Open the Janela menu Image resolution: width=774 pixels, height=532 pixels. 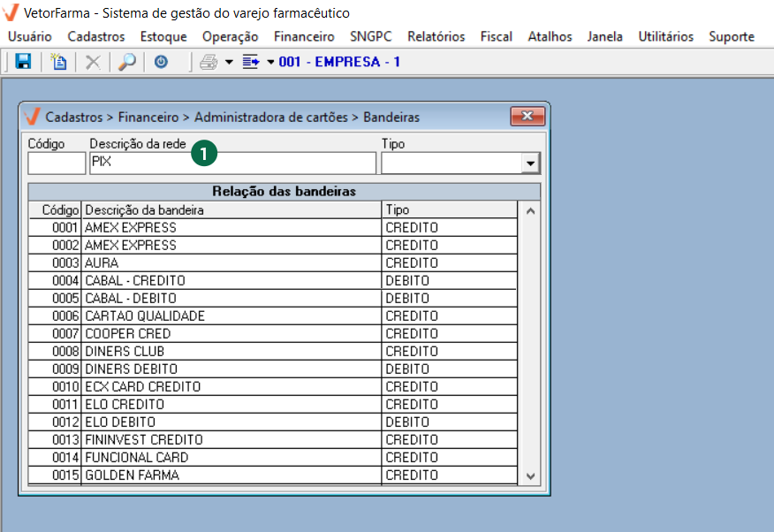[x=604, y=36]
